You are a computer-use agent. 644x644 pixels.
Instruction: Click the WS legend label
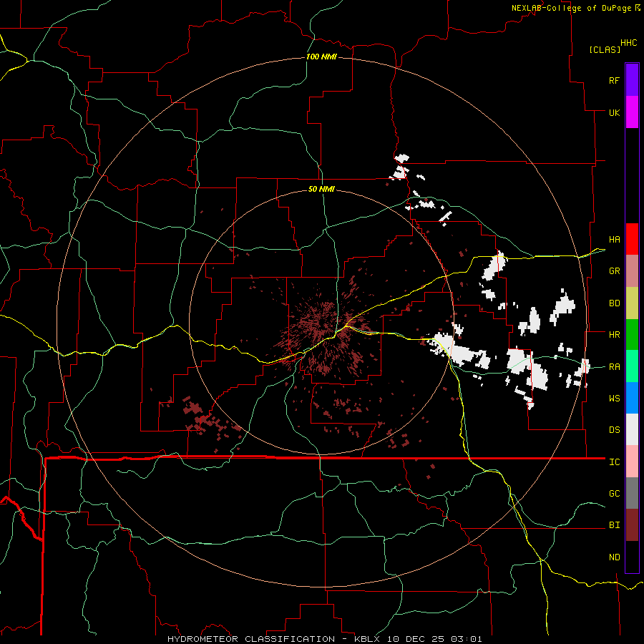[x=614, y=399]
